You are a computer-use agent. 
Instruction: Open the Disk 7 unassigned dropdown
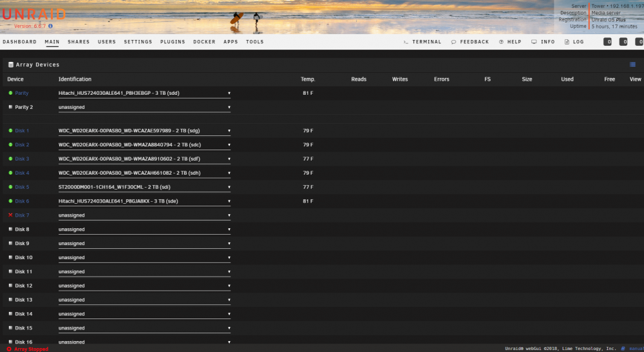(144, 215)
